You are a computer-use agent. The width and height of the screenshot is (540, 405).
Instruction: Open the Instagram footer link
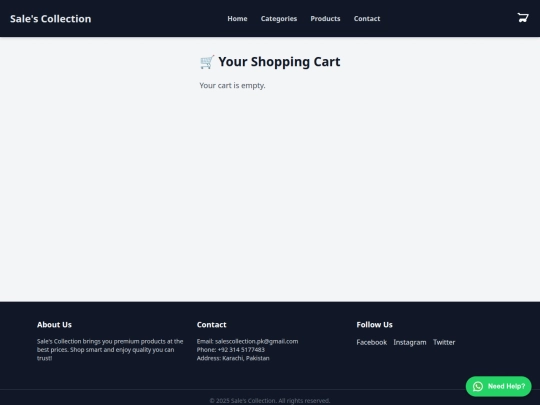tap(410, 342)
